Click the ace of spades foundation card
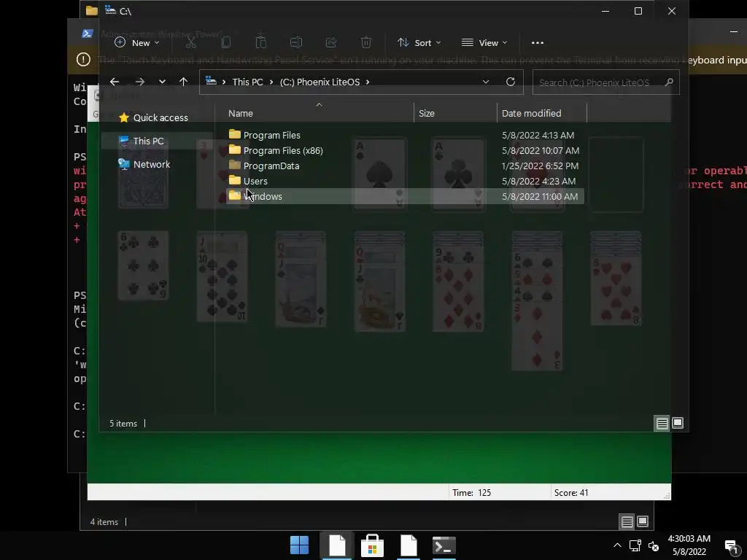Screen dimensions: 747x560 point(379,174)
